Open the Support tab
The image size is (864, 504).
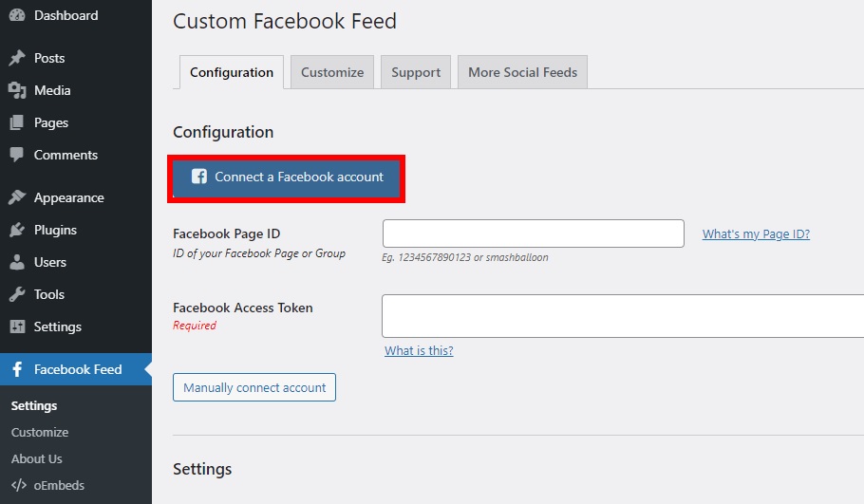(x=416, y=72)
